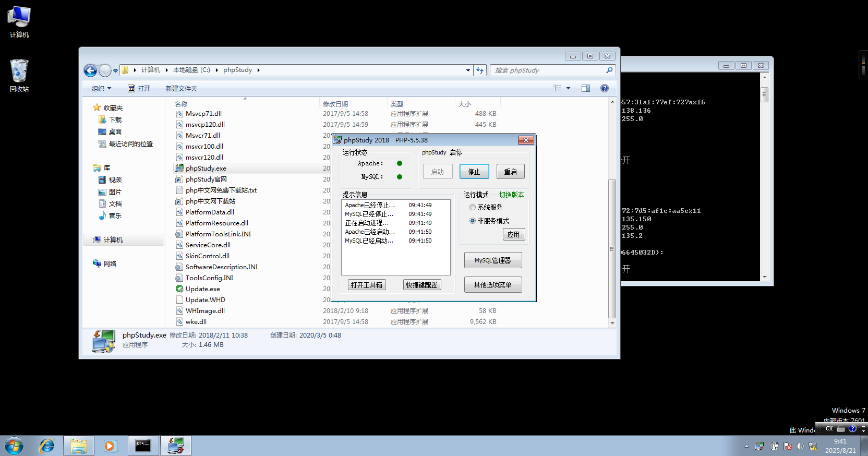868x456 pixels.
Task: Select the phpStudy.exe file icon
Action: pyautogui.click(x=179, y=168)
